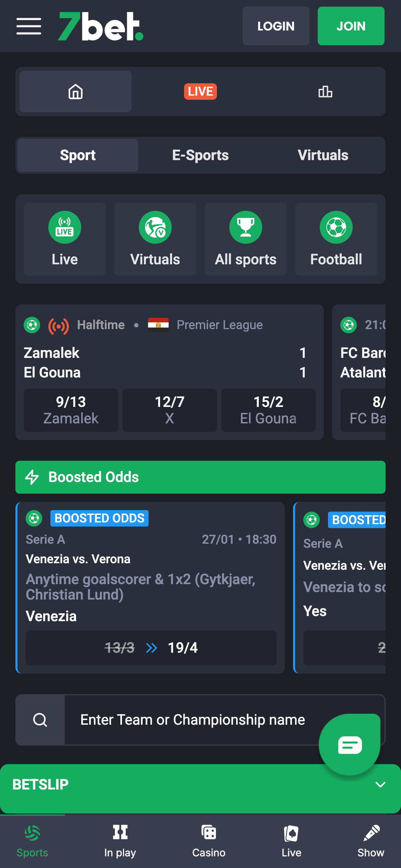The height and width of the screenshot is (868, 401).
Task: Open the All sports trophy tile
Action: [246, 239]
